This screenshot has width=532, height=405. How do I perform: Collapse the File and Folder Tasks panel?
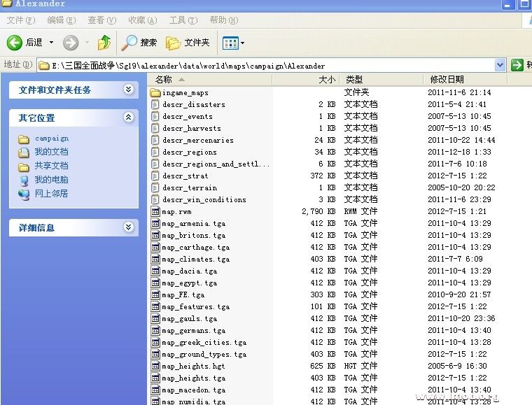point(128,90)
